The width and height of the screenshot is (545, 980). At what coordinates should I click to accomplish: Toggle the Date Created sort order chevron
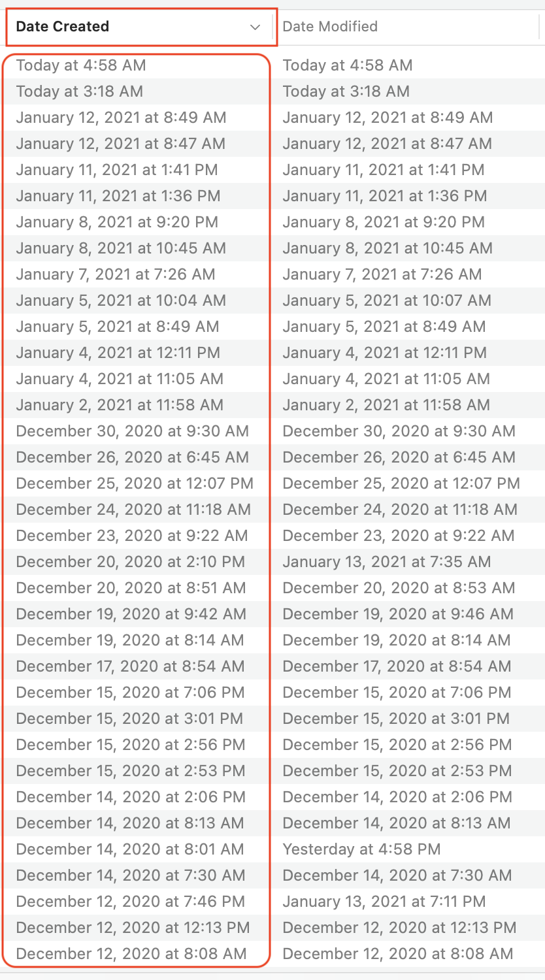point(256,27)
